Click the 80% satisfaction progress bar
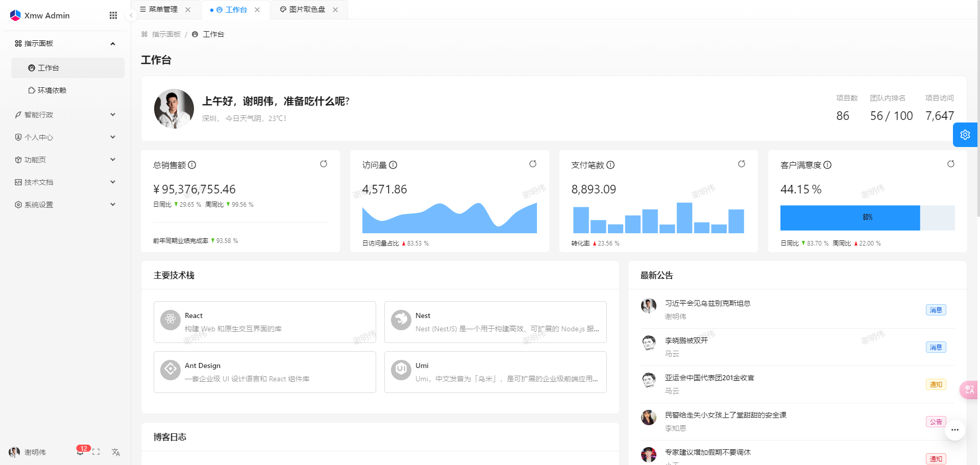 pyautogui.click(x=868, y=217)
